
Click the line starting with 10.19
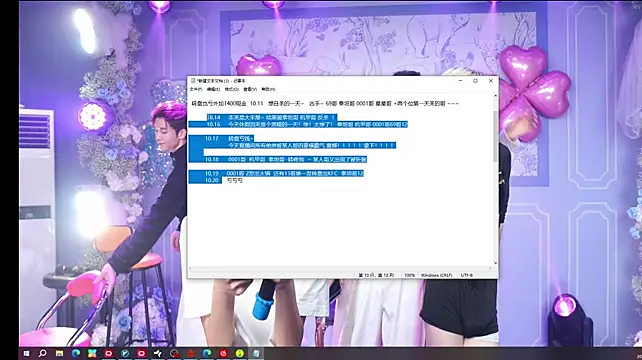click(x=284, y=173)
